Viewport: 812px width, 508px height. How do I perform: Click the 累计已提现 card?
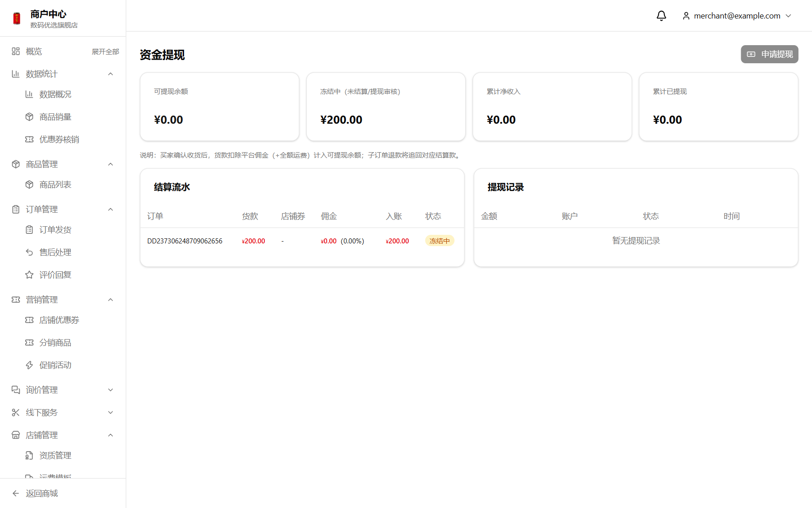(719, 107)
